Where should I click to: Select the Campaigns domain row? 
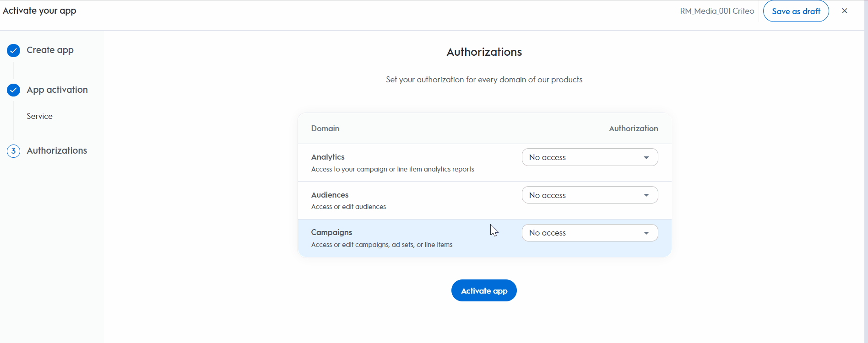pos(484,238)
